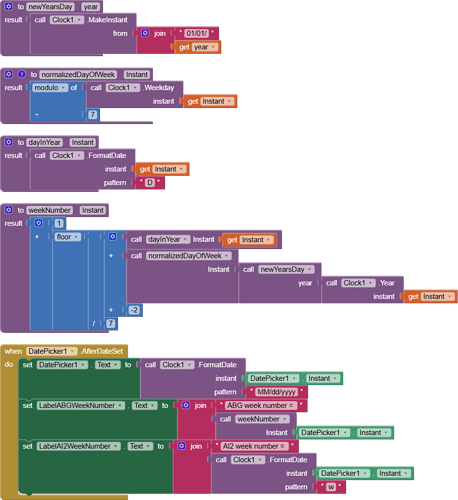Image resolution: width=458 pixels, height=500 pixels.
Task: Click mutator gear icon on newYearsDay procedure
Action: coord(9,6)
